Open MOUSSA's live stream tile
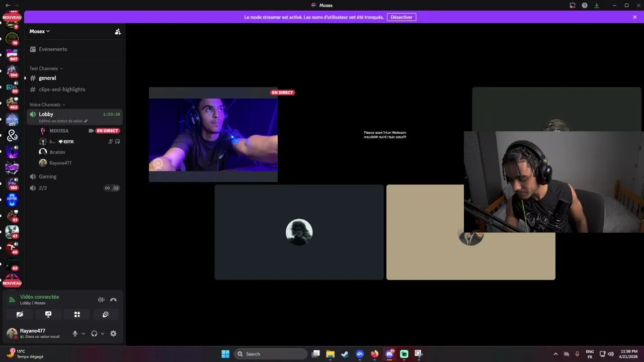This screenshot has width=644, height=362. tap(213, 135)
